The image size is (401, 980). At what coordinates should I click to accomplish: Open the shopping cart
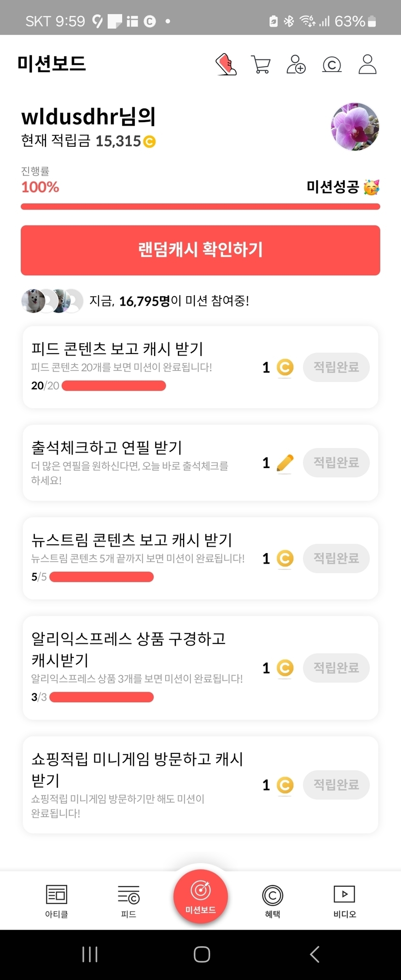click(x=261, y=64)
